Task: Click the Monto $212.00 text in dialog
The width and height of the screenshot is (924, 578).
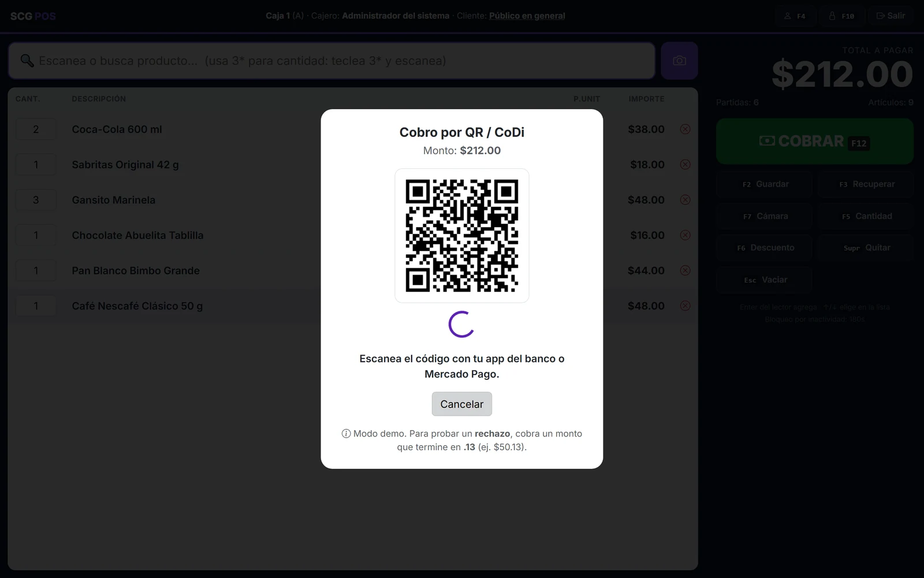Action: tap(461, 151)
